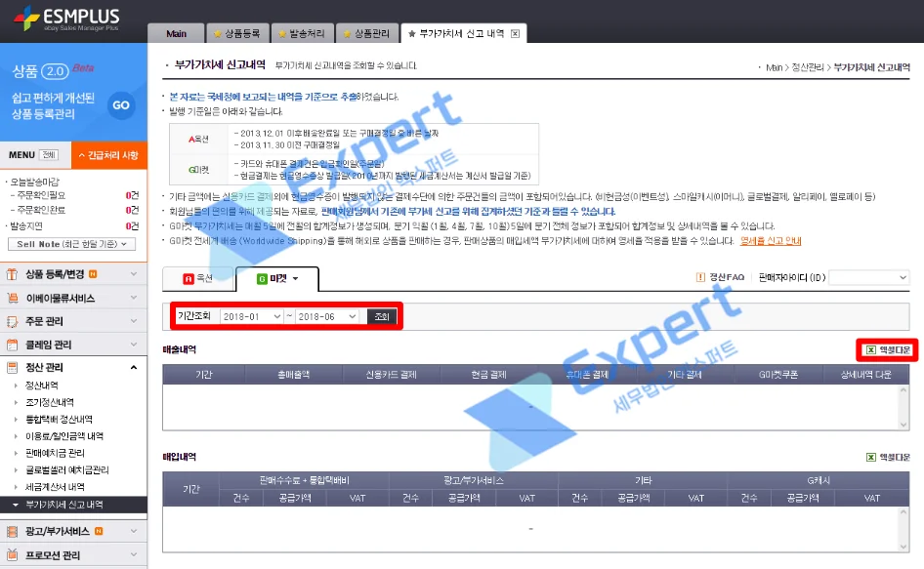Image resolution: width=924 pixels, height=569 pixels.
Task: Close the 부가가치세 신고 내역 tab
Action: 515,33
